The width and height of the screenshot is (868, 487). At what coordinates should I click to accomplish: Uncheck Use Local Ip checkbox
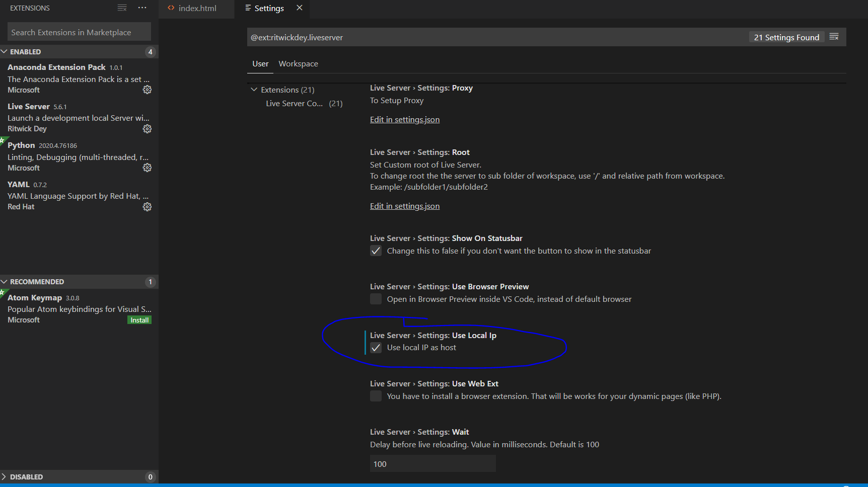click(x=376, y=348)
